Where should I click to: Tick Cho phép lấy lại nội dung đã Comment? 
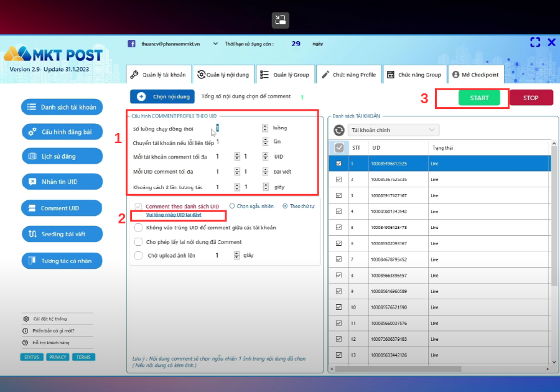coord(138,241)
